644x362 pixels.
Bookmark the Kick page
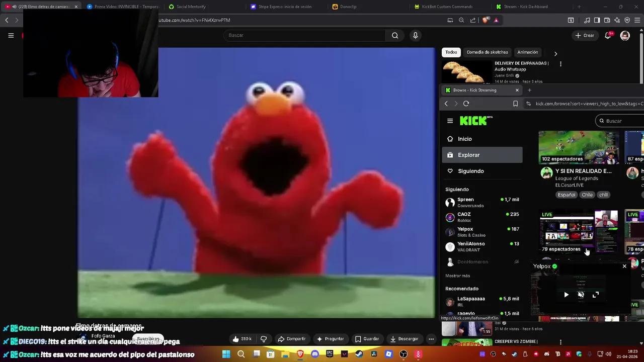point(515,104)
